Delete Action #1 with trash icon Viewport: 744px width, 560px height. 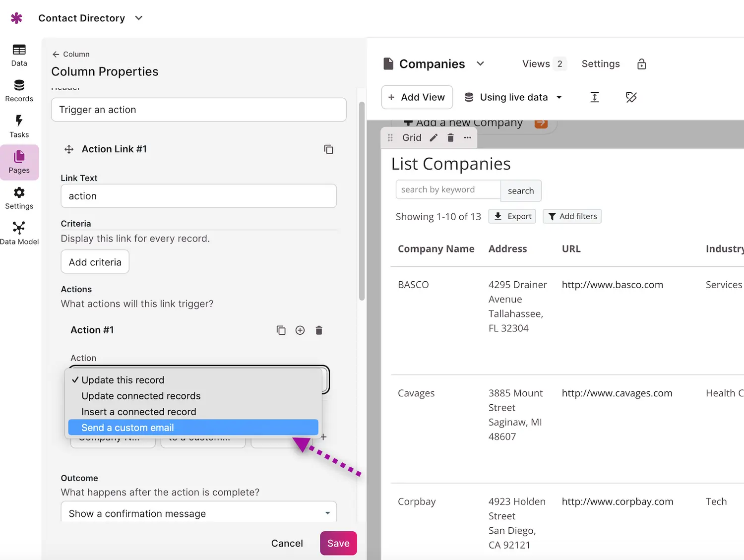[319, 330]
